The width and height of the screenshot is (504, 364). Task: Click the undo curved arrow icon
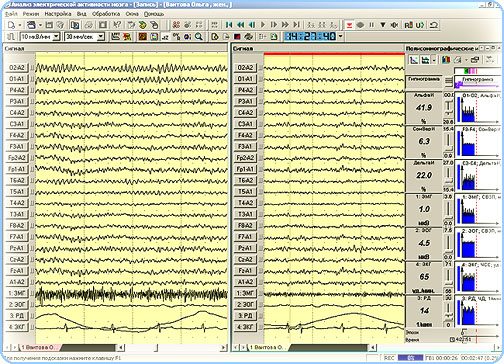pyautogui.click(x=433, y=25)
